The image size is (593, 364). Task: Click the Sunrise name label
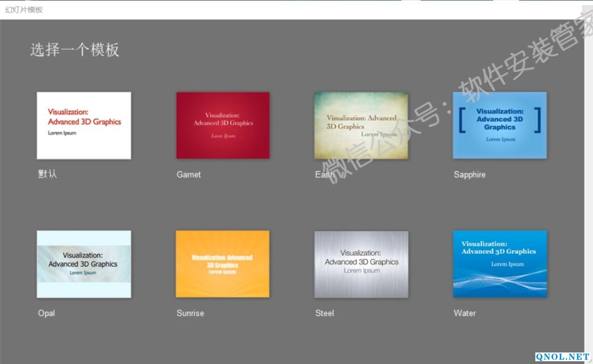[190, 313]
